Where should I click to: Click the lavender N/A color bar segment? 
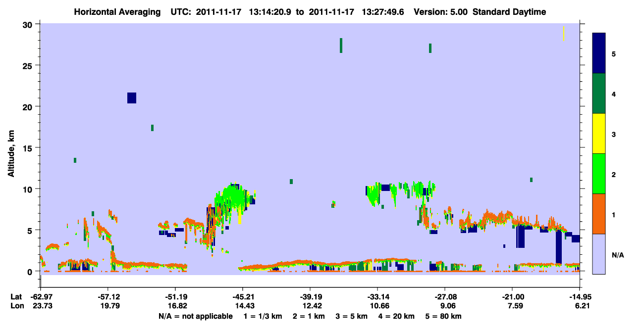coord(599,254)
